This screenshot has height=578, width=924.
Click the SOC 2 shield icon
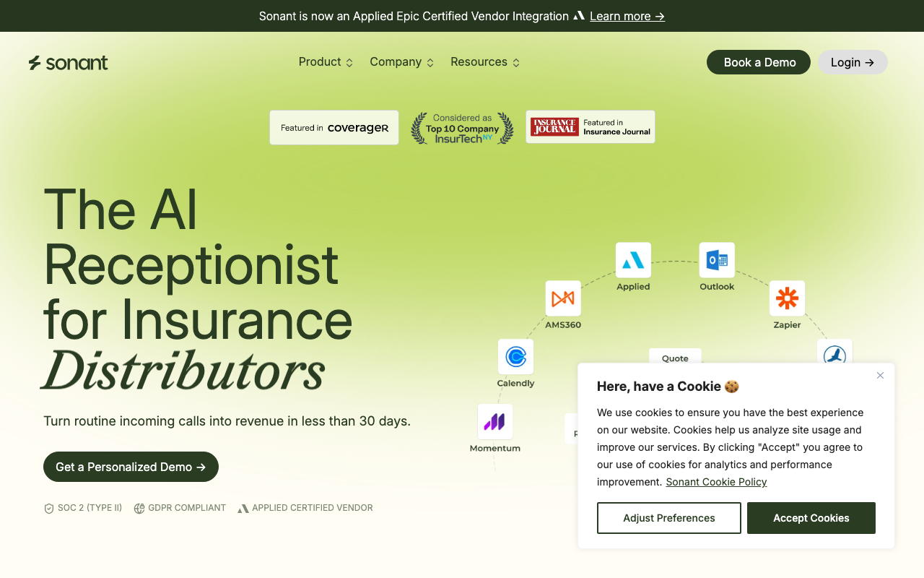pos(49,508)
